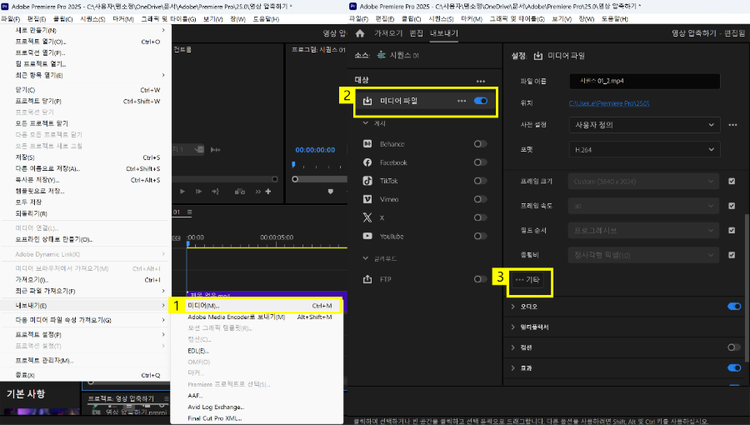The image size is (750, 425).
Task: Open the timeline panel hamburger menu
Action: coord(190,212)
